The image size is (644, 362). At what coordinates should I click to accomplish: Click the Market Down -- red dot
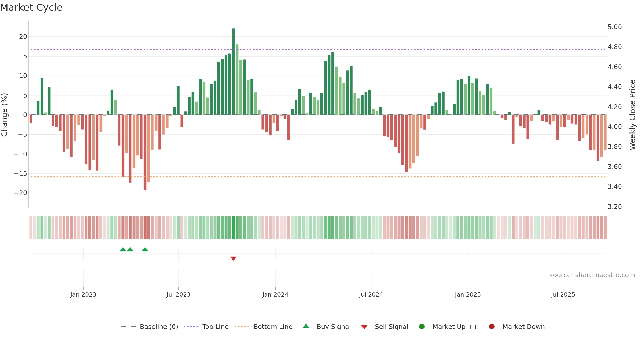[x=492, y=327]
